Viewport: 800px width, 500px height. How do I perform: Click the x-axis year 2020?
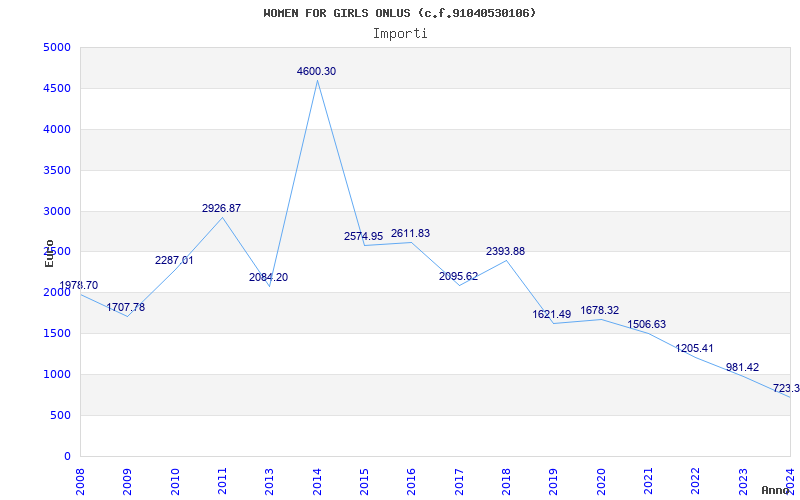tap(601, 481)
